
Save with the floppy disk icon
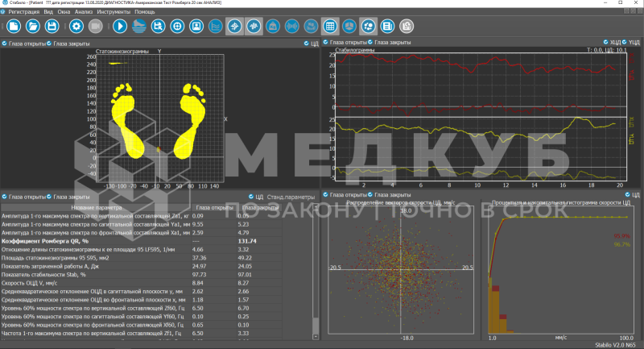52,27
